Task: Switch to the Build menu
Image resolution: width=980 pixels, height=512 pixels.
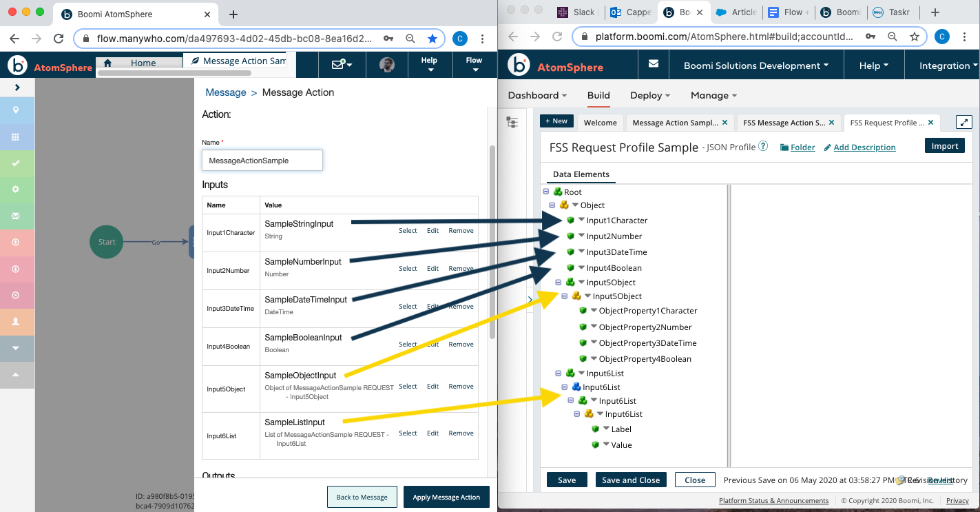Action: click(598, 96)
